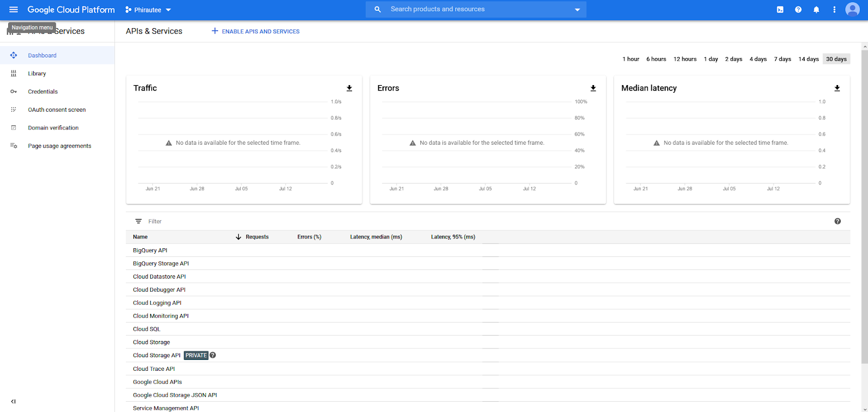
Task: Click the project icon beside Phiroutee
Action: coord(128,10)
